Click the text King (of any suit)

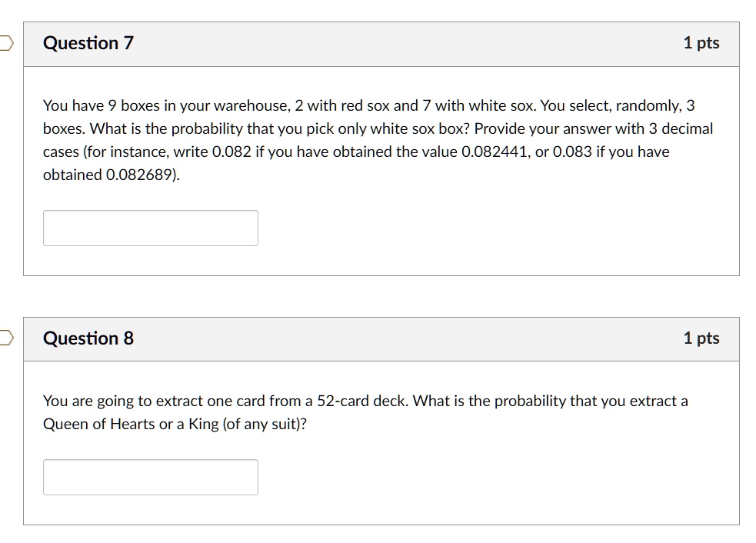pyautogui.click(x=245, y=424)
